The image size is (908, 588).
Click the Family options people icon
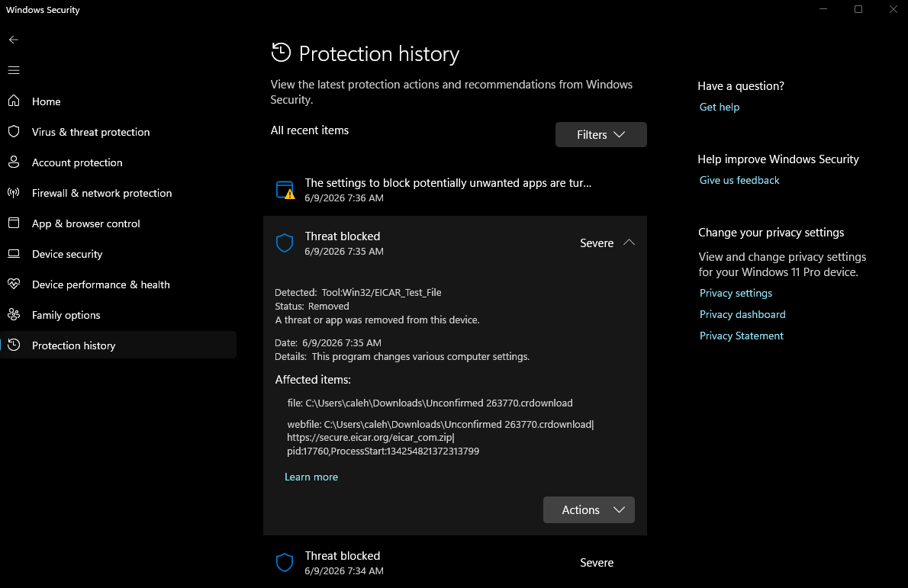pos(14,314)
